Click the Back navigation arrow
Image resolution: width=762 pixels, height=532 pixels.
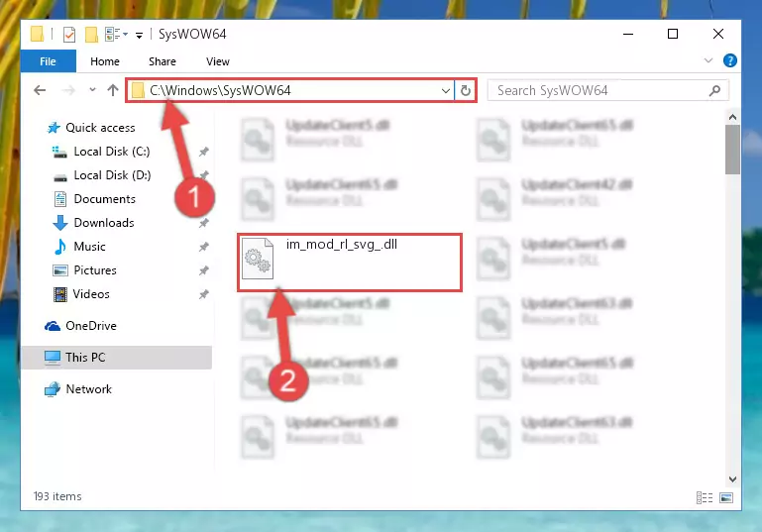coord(40,90)
